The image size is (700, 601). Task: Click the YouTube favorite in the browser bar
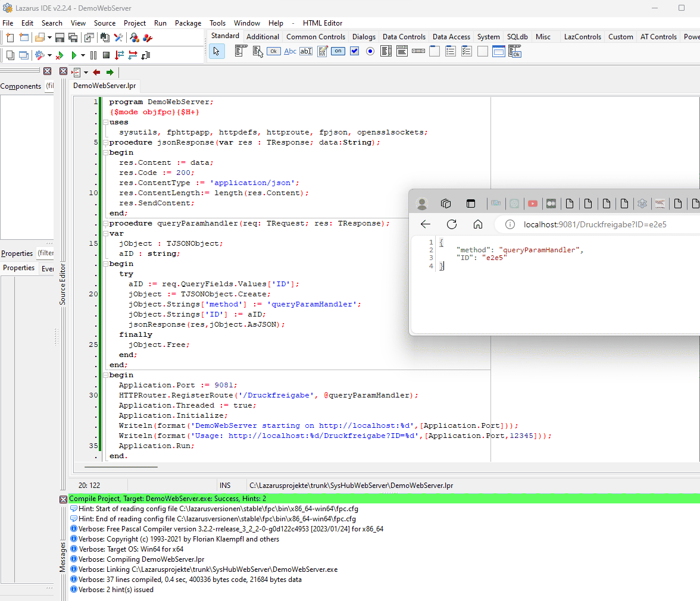533,204
